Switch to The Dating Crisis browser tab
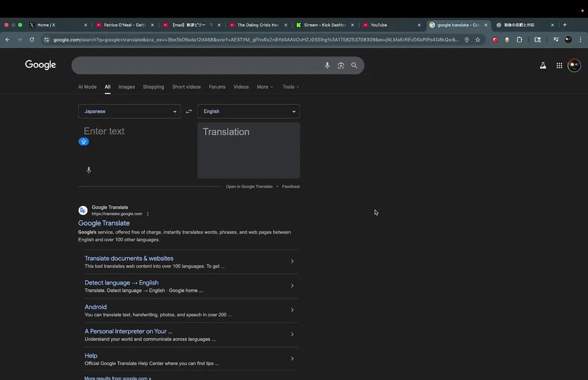The image size is (588, 380). pos(258,25)
